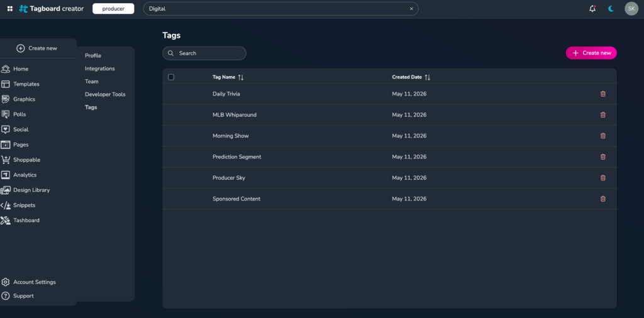
Task: Sort by Created Date arrows
Action: coord(427,77)
